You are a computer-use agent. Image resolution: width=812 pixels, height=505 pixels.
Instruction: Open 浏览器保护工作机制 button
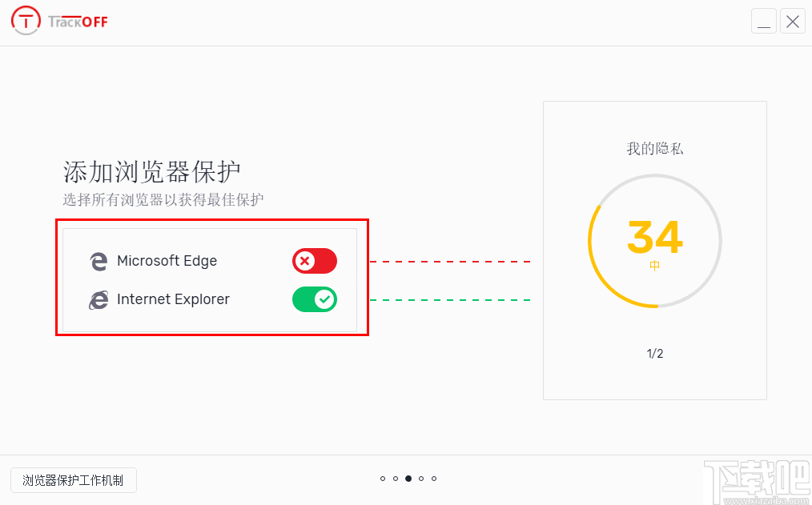(73, 480)
